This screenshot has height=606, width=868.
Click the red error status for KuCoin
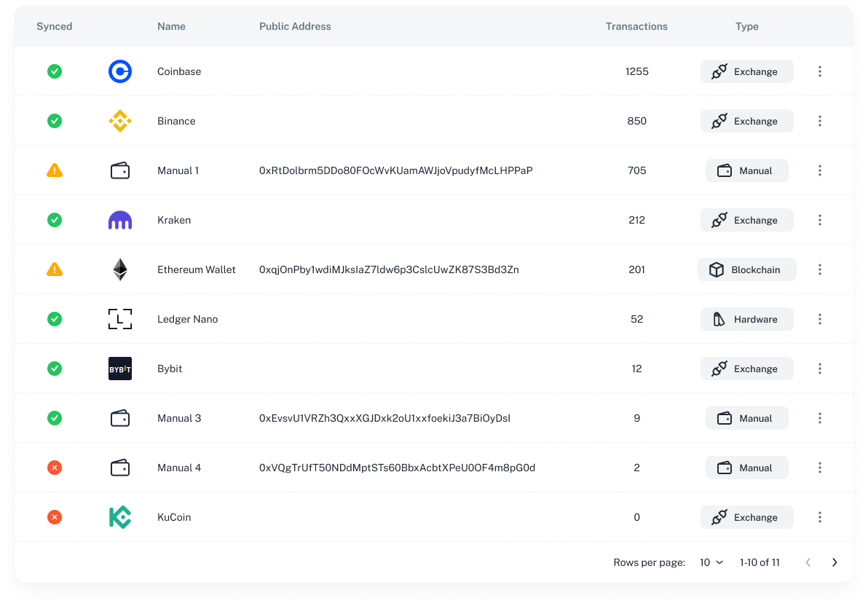pos(55,517)
